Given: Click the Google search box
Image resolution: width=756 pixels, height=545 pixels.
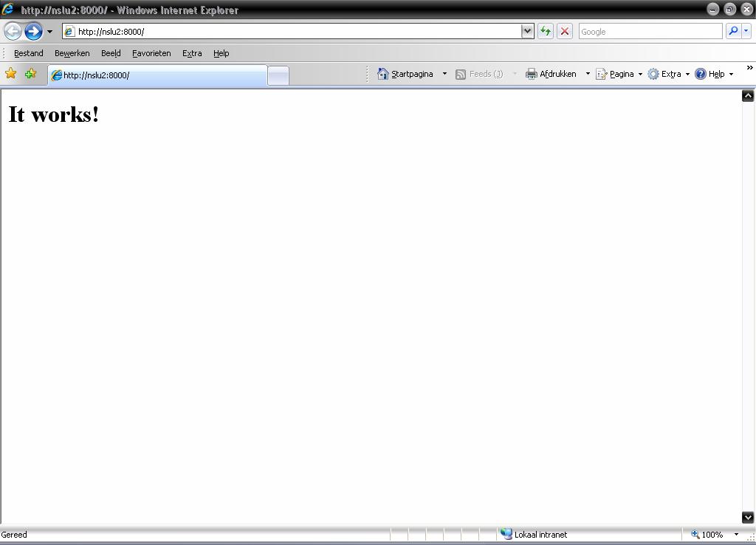Looking at the screenshot, I should [650, 31].
